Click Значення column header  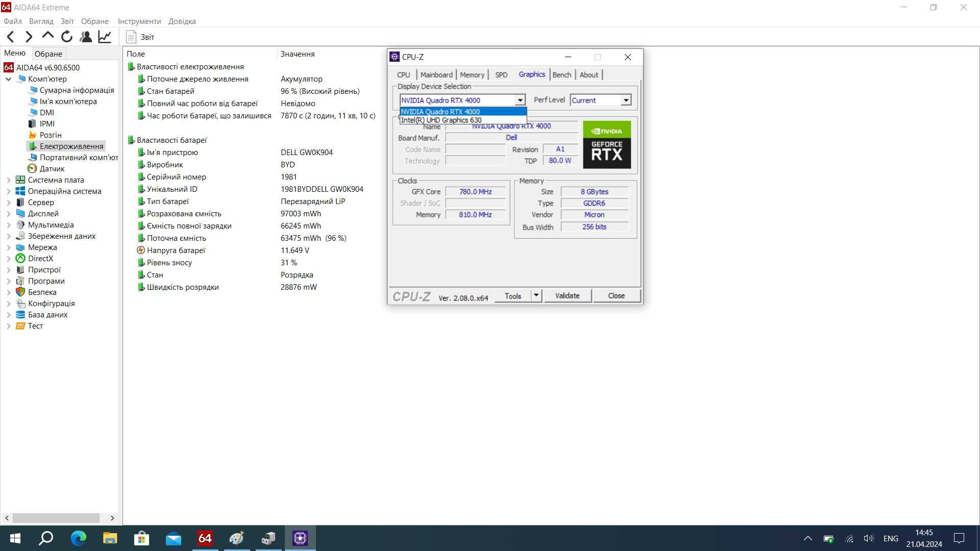[298, 54]
